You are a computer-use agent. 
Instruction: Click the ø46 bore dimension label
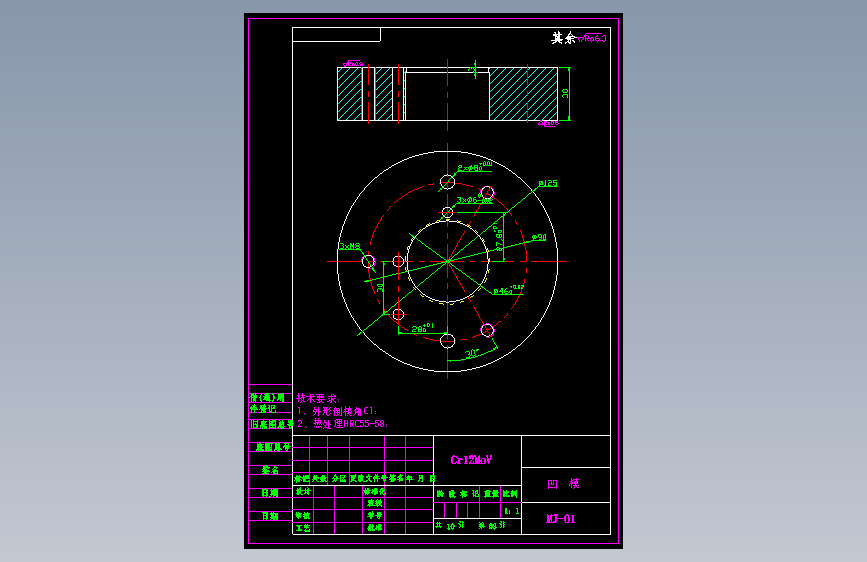[x=508, y=290]
